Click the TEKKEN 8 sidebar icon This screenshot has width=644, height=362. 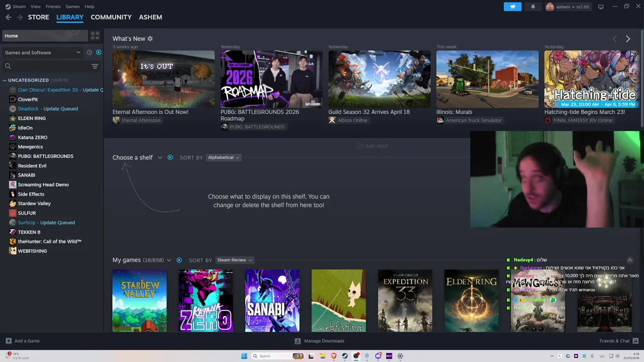click(x=13, y=232)
